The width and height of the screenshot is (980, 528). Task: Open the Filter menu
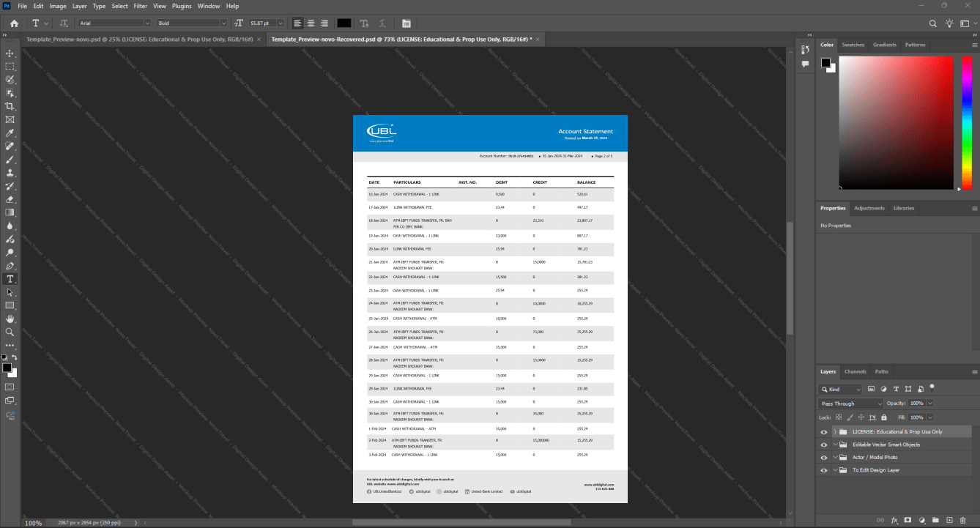(140, 6)
